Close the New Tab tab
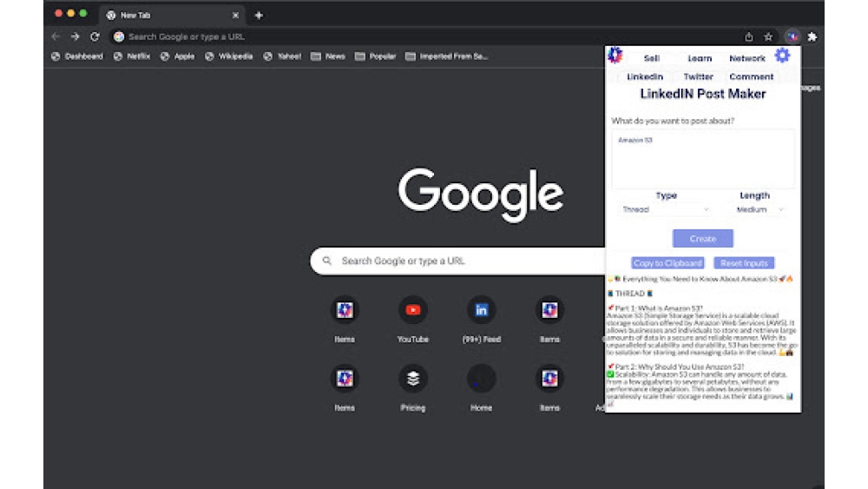Image resolution: width=868 pixels, height=489 pixels. tap(235, 16)
